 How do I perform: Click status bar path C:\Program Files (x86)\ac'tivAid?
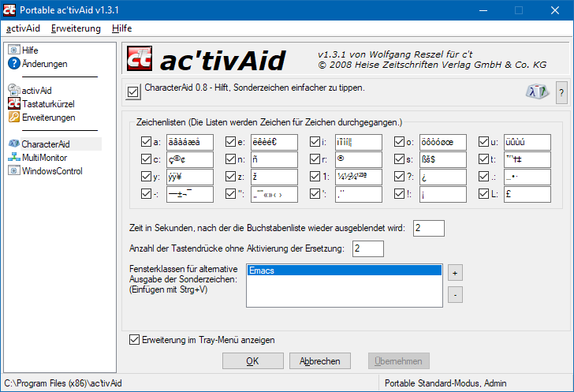click(63, 383)
